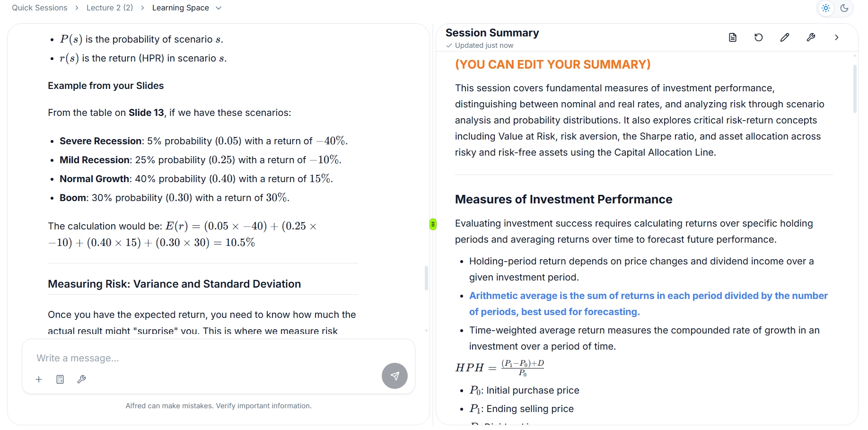The height and width of the screenshot is (430, 868).
Task: Open the calculator icon under message input
Action: [x=60, y=379]
